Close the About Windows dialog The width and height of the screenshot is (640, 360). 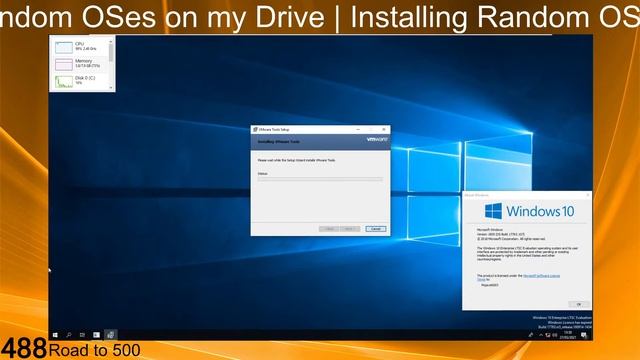click(588, 195)
